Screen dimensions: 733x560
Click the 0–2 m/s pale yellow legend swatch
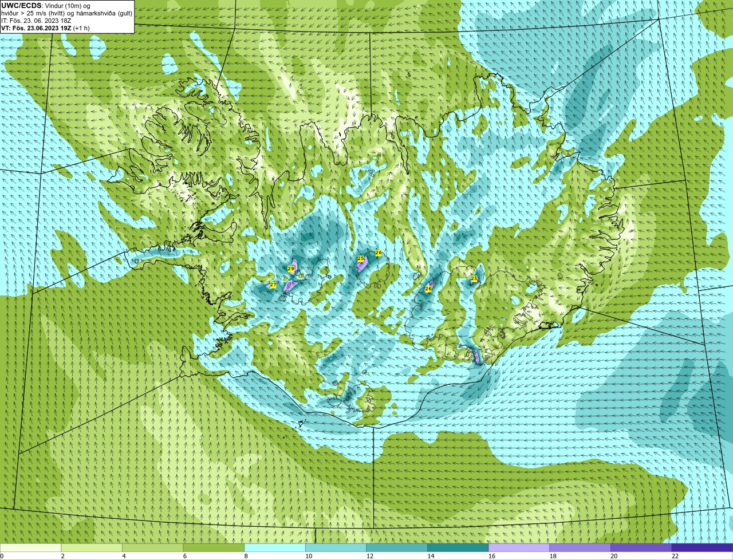click(30, 547)
